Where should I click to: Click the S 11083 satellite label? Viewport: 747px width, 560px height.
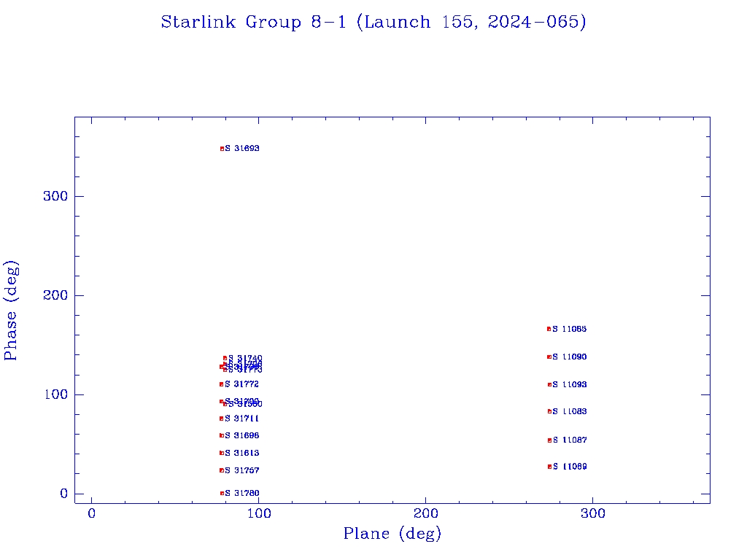point(570,412)
